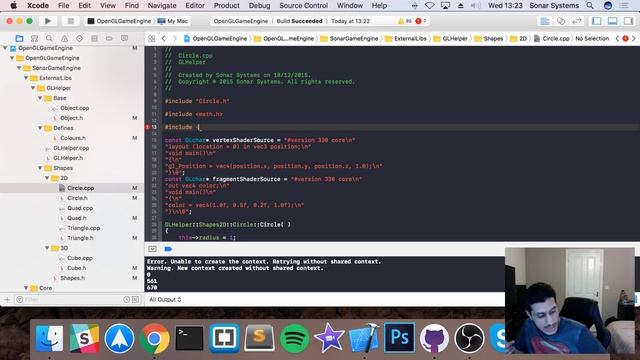Open the Report navigator

click(x=124, y=38)
